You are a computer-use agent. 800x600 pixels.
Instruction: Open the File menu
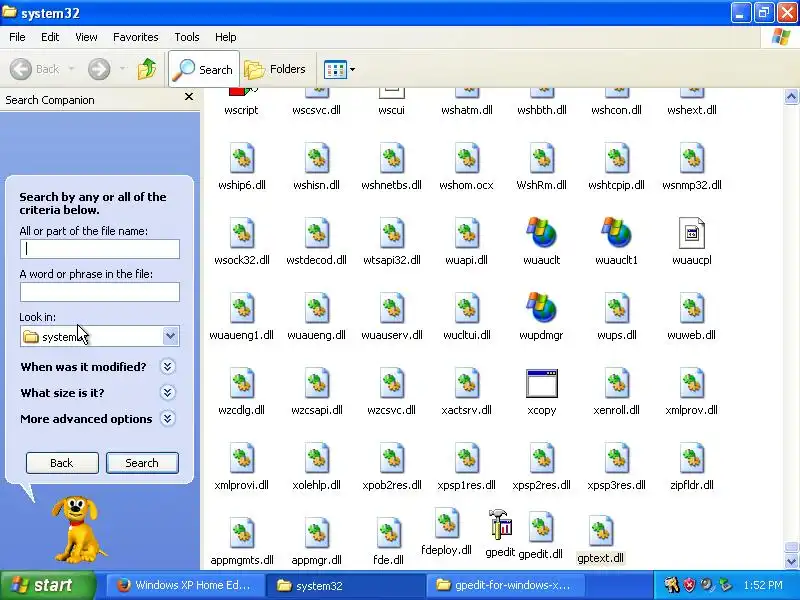[17, 37]
